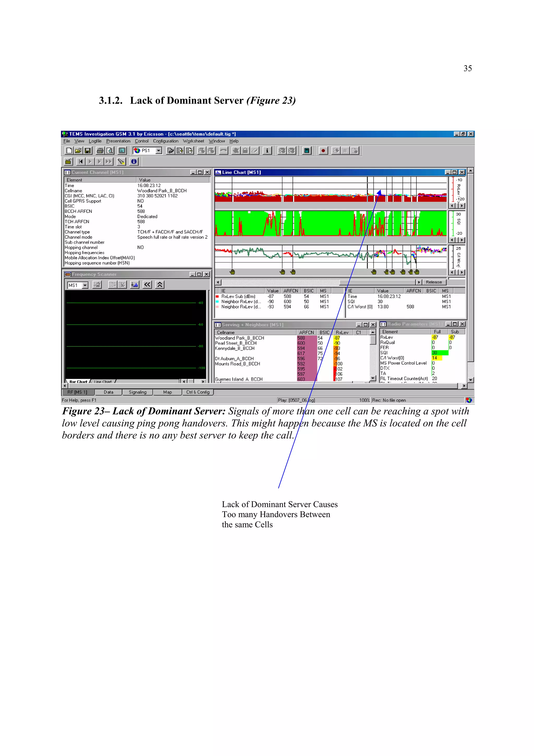Open the Configuration menu
The height and width of the screenshot is (756, 534).
click(x=166, y=141)
